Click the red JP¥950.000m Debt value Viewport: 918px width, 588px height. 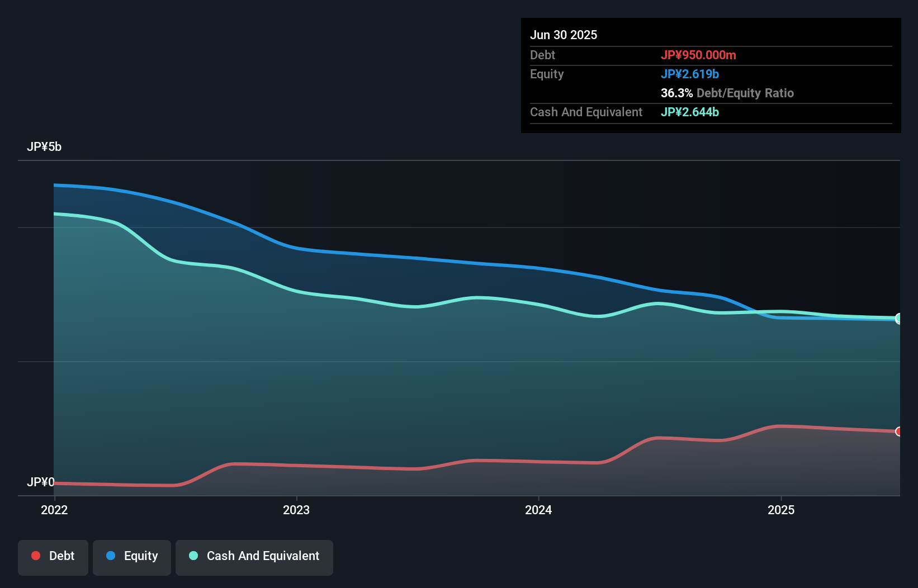[x=699, y=55]
